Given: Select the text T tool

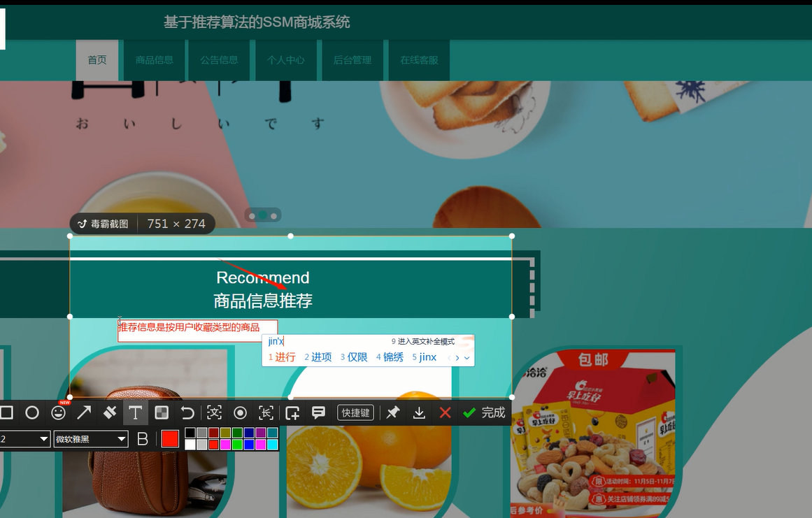Looking at the screenshot, I should pos(135,412).
